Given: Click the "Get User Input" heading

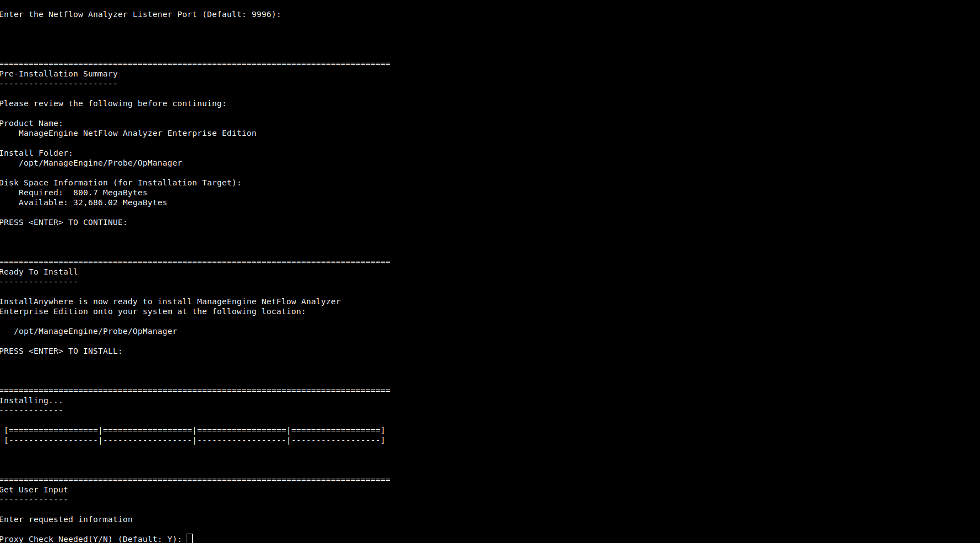Looking at the screenshot, I should pyautogui.click(x=34, y=490).
